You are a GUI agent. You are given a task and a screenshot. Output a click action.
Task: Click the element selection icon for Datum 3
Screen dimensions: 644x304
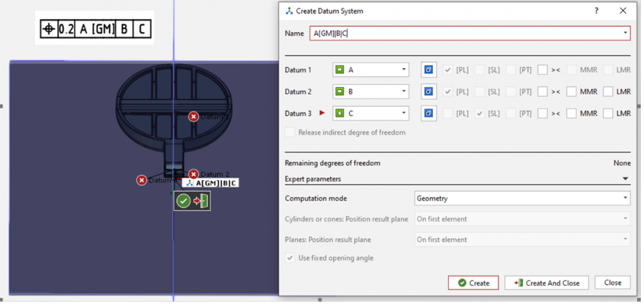coord(429,114)
